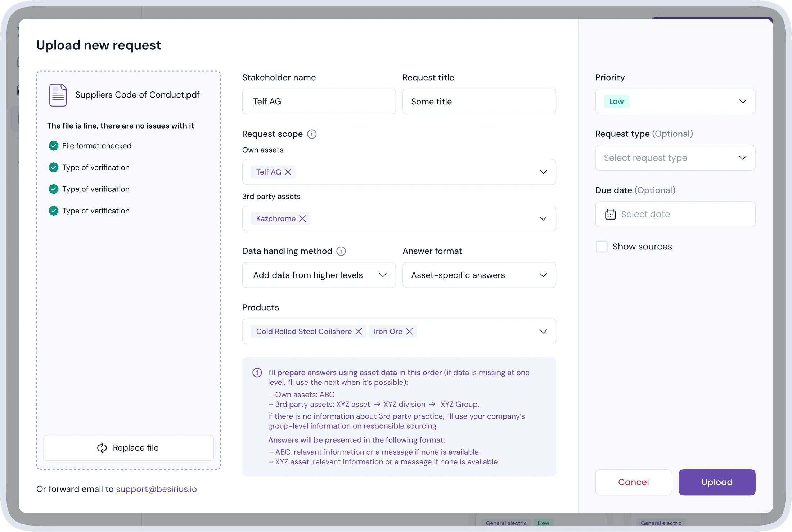Viewport: 792px width, 532px height.
Task: Click the Iron Ore tag label
Action: pos(388,332)
